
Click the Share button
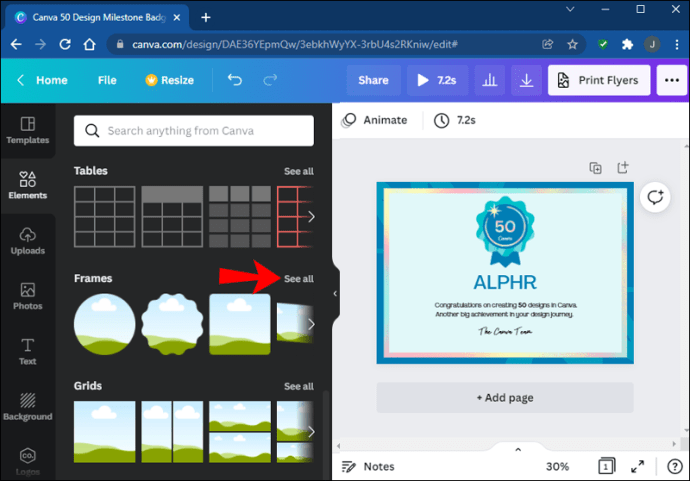click(x=373, y=80)
